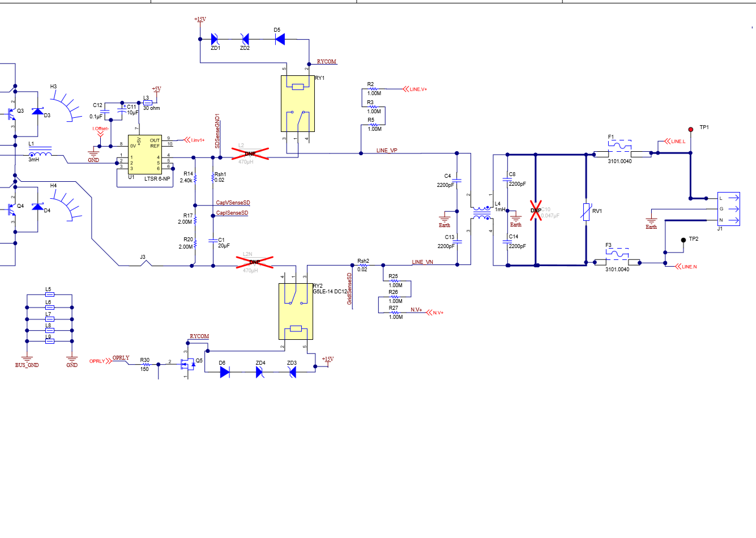
Task: Select the LINE.V+ port label
Action: click(x=415, y=89)
